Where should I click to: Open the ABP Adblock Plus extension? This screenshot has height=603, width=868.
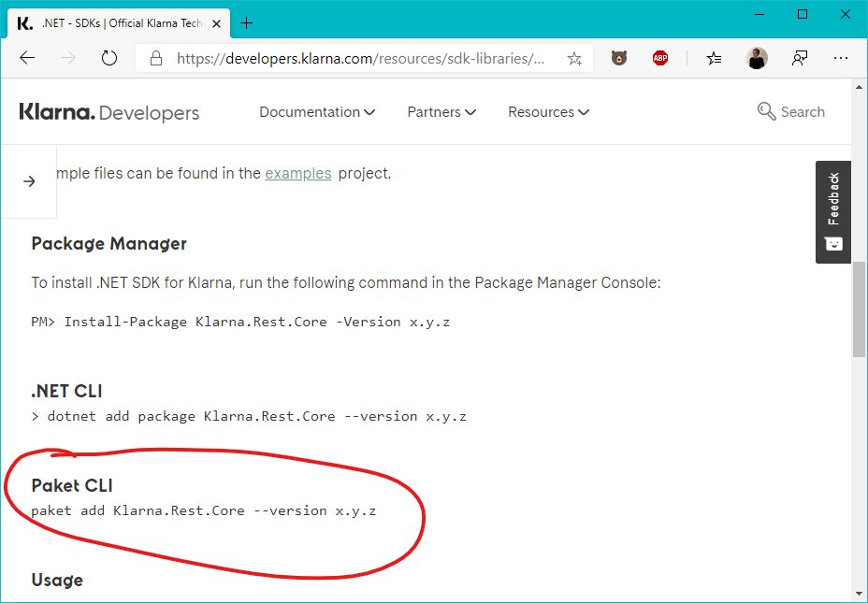click(659, 58)
